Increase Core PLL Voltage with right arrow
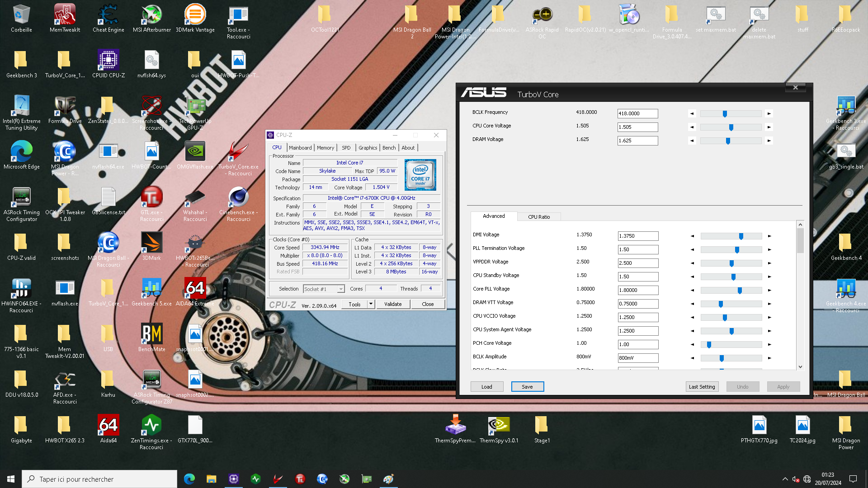The width and height of the screenshot is (868, 488). click(769, 290)
